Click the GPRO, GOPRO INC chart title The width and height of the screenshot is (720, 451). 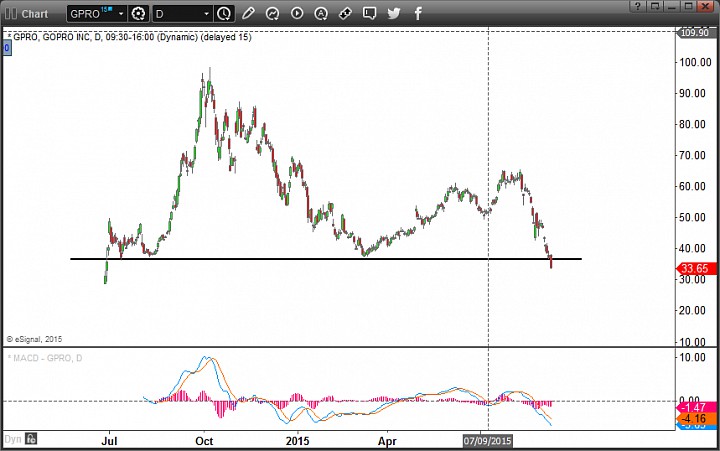pos(132,37)
